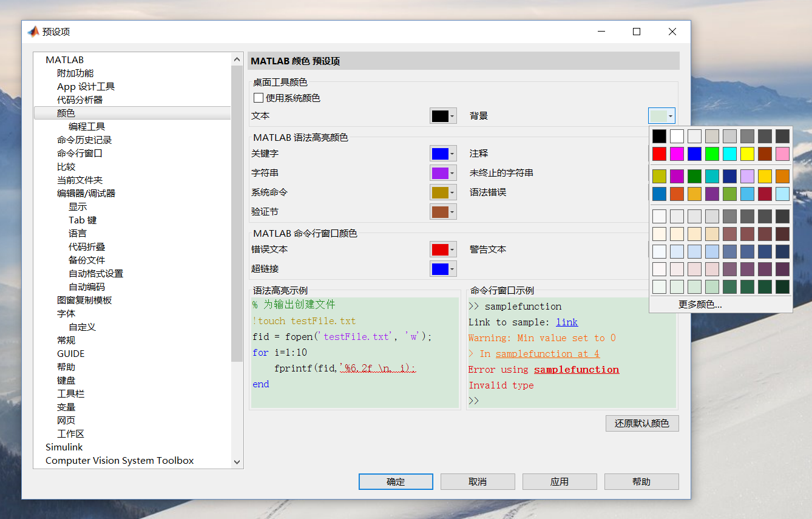
Task: Select 附加功能 in the preferences tree
Action: click(75, 73)
